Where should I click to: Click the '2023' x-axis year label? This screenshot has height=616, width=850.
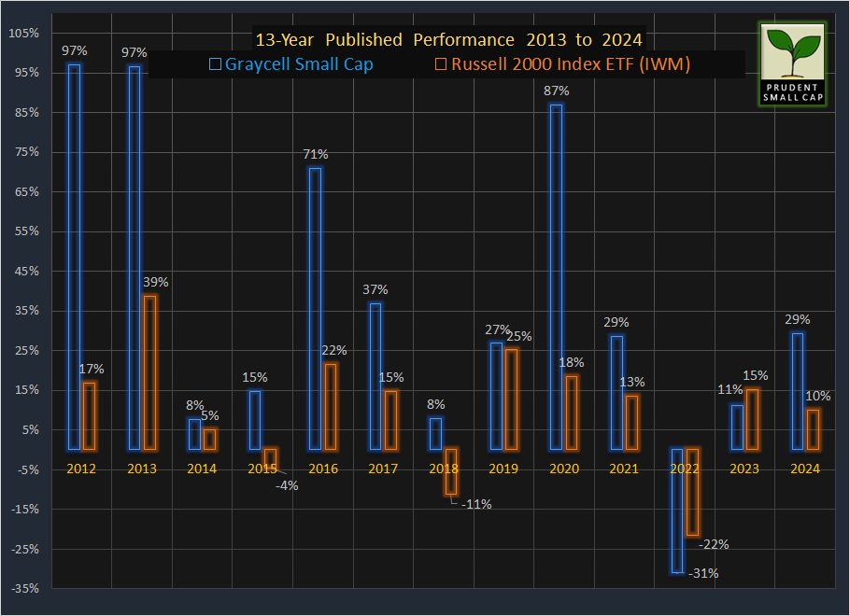[744, 469]
